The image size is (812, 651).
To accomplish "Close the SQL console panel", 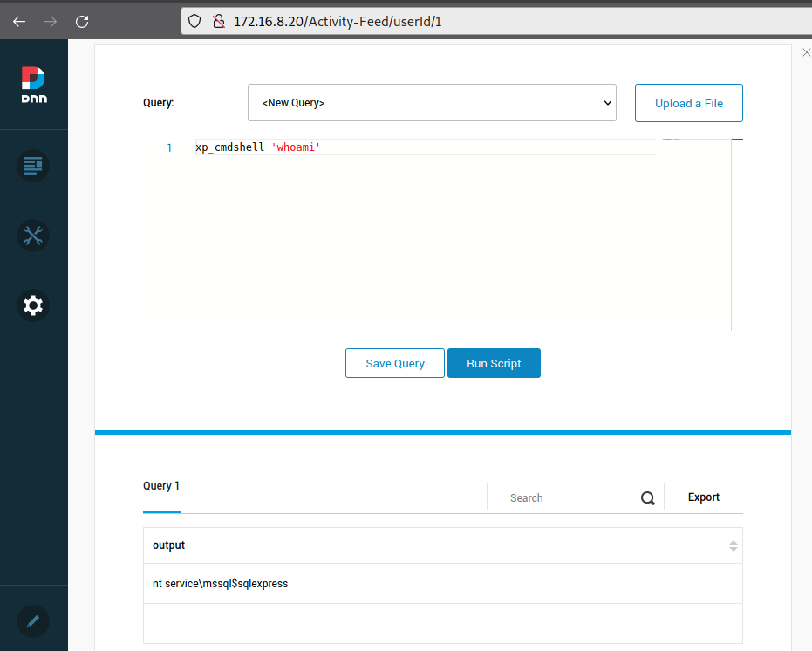I will coord(806,53).
